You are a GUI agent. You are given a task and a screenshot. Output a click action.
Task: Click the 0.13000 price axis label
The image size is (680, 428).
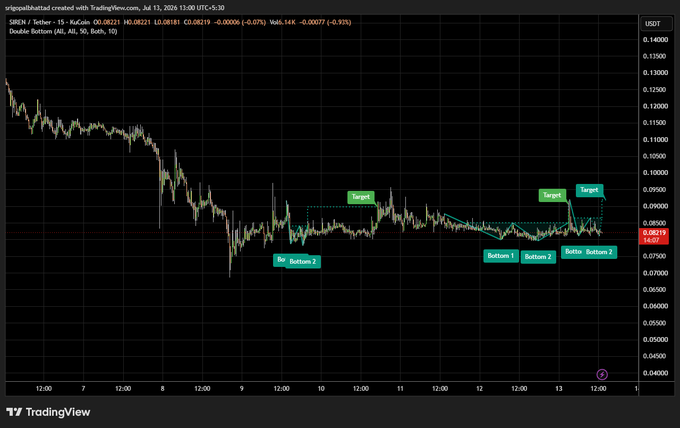[x=655, y=73]
